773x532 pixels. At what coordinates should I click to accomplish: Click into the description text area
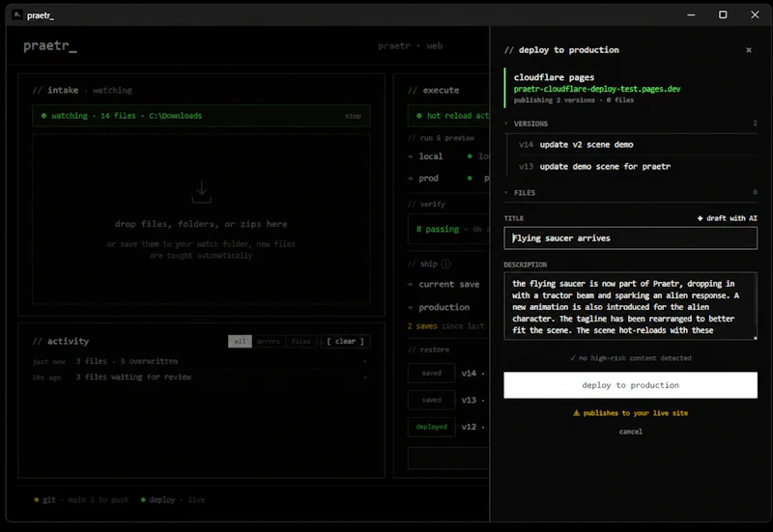pos(631,306)
